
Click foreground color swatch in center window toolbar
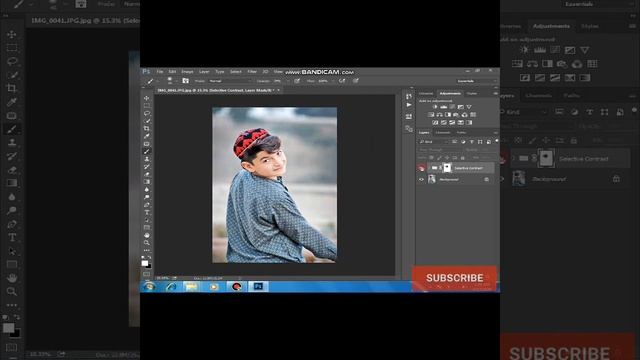click(145, 263)
